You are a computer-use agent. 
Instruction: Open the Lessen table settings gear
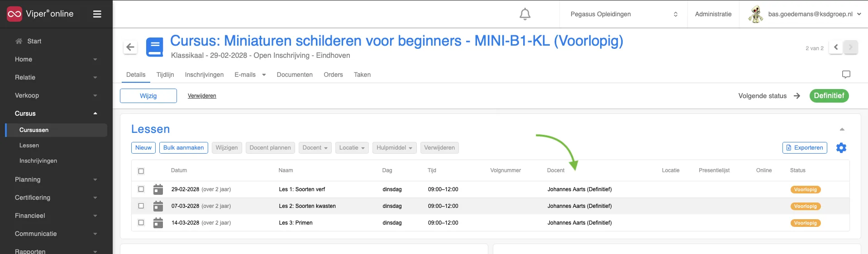pyautogui.click(x=841, y=148)
